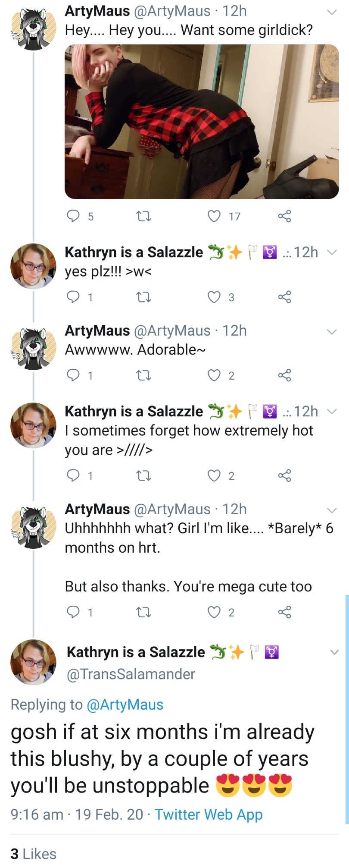Retweet the 'yes plz!!!' reply
349x868 pixels.
pyautogui.click(x=143, y=297)
